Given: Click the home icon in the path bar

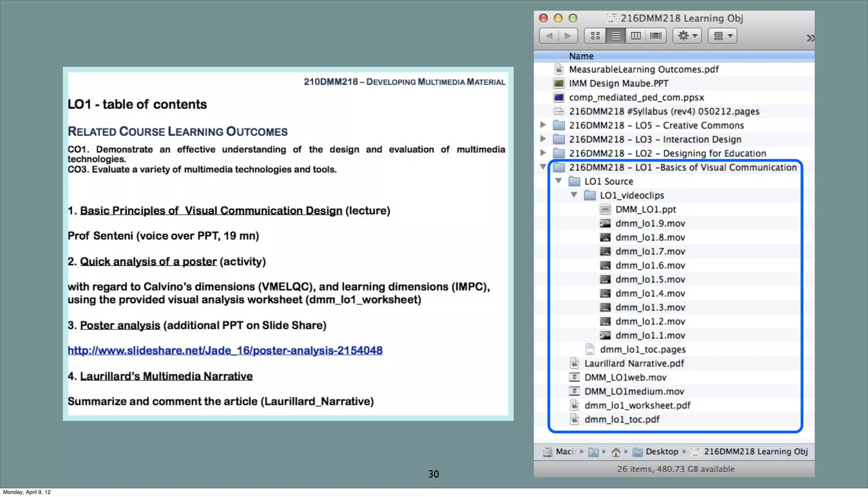Looking at the screenshot, I should point(615,452).
